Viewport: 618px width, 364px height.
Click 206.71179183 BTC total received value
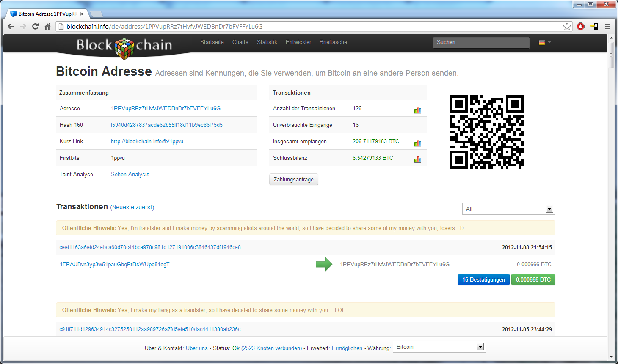[x=375, y=141]
